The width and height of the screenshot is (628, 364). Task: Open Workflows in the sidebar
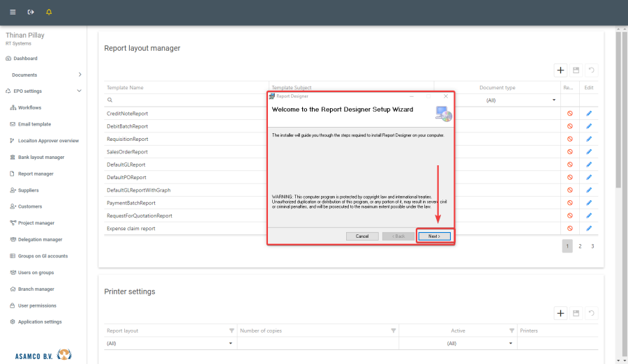(x=29, y=107)
